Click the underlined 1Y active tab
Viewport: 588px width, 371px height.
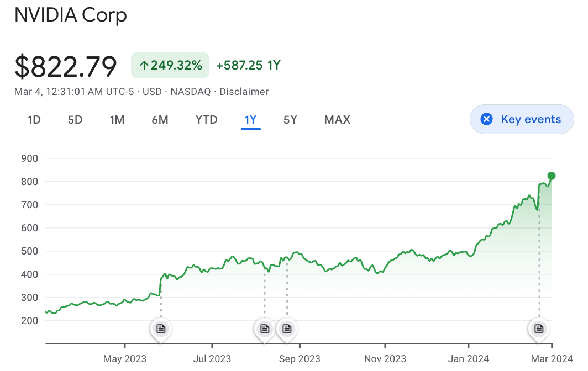250,119
